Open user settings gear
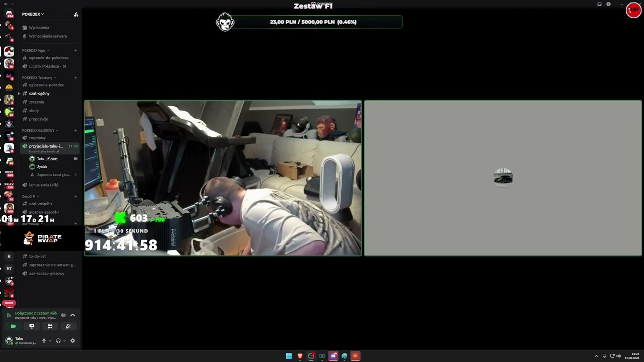 72,341
